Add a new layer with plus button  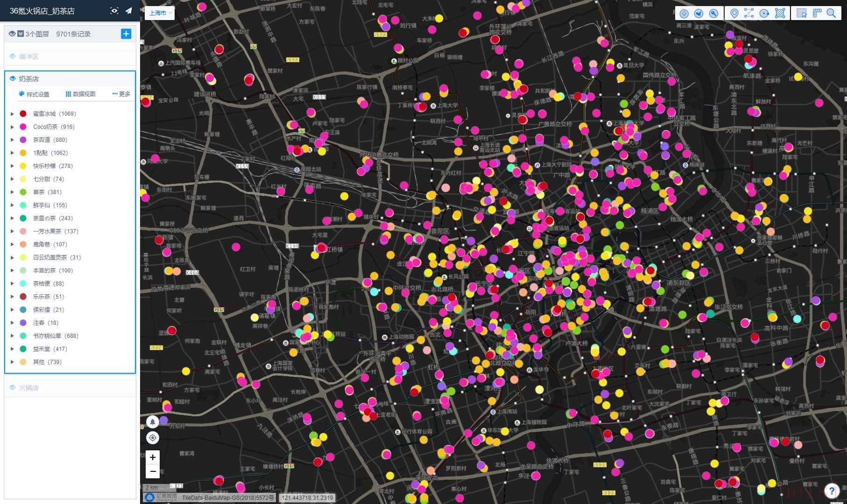(x=126, y=34)
